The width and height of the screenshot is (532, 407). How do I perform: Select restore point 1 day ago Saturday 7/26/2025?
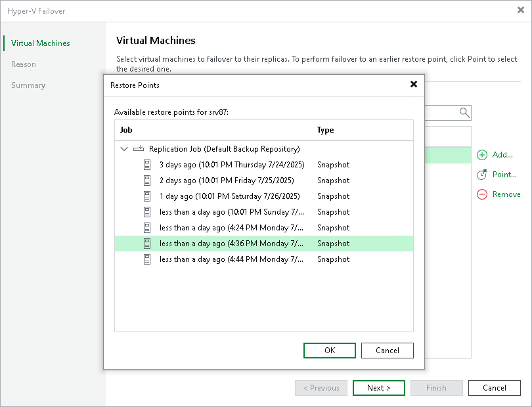[264, 196]
